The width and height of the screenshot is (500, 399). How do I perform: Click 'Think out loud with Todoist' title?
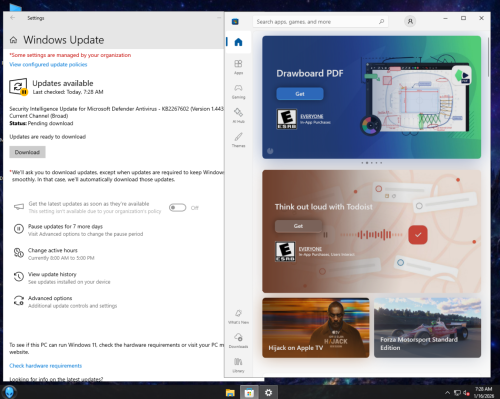click(x=324, y=207)
